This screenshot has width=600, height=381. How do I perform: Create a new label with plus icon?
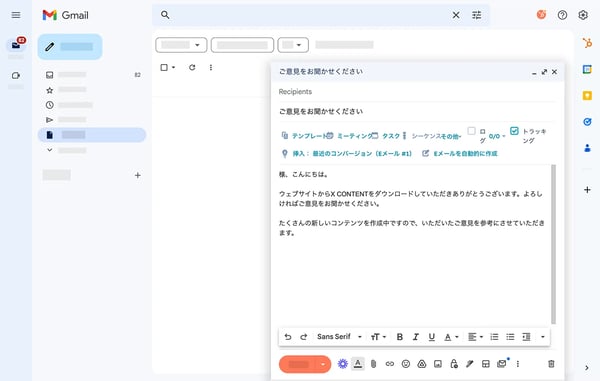tap(138, 175)
